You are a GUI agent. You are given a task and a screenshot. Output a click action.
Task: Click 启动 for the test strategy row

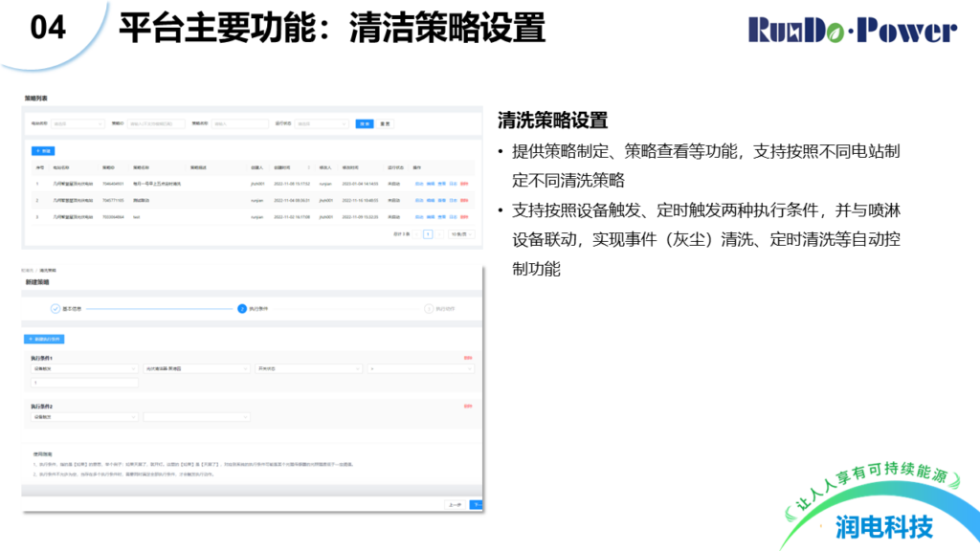tap(419, 217)
